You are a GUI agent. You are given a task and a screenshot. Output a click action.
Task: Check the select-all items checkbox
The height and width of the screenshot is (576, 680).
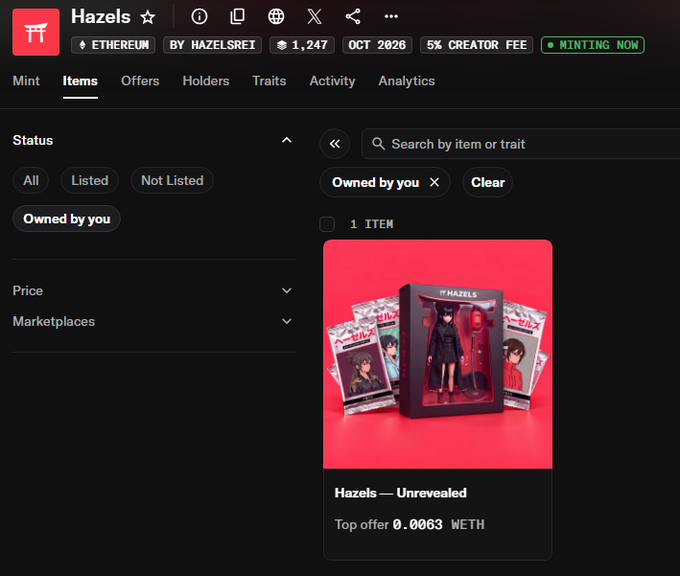(327, 224)
